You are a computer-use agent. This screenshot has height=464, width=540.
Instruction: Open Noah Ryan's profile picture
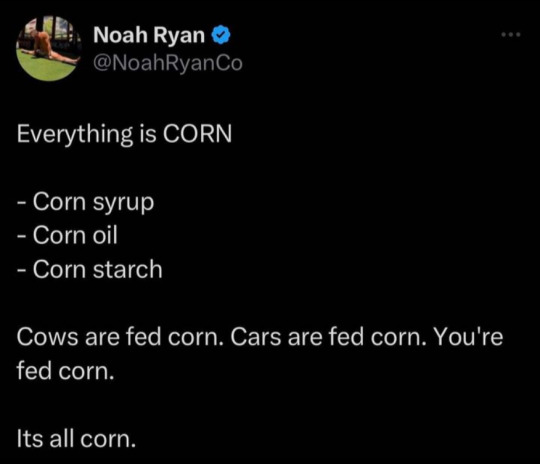click(x=49, y=49)
